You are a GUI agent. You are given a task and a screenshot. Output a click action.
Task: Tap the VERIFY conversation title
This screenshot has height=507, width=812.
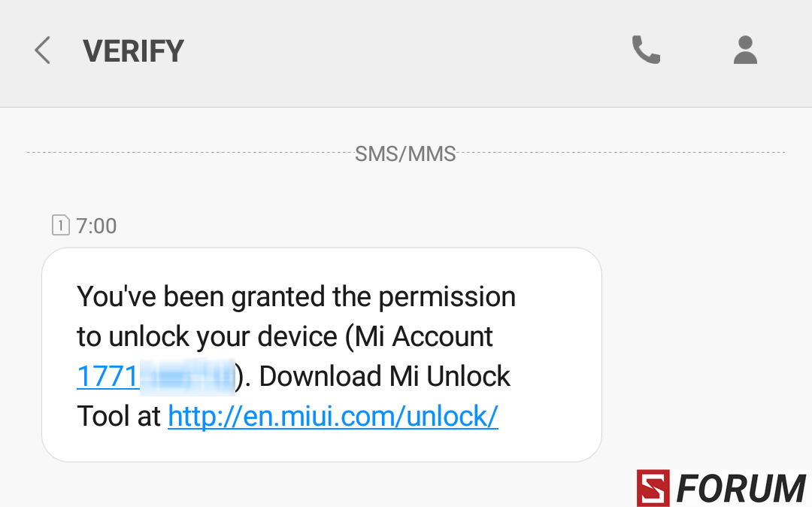[x=133, y=50]
